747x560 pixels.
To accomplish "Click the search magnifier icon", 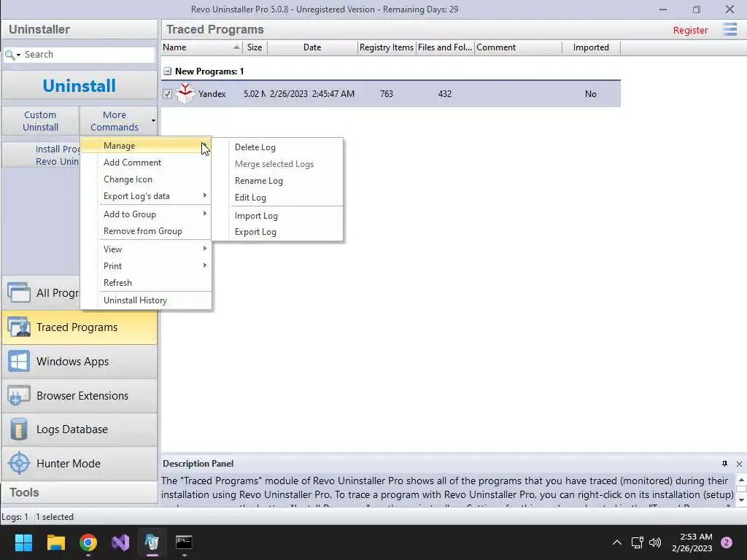I will pos(9,55).
